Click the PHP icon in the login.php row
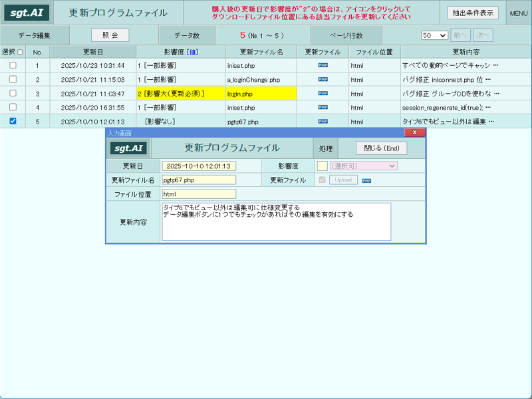 tap(323, 93)
